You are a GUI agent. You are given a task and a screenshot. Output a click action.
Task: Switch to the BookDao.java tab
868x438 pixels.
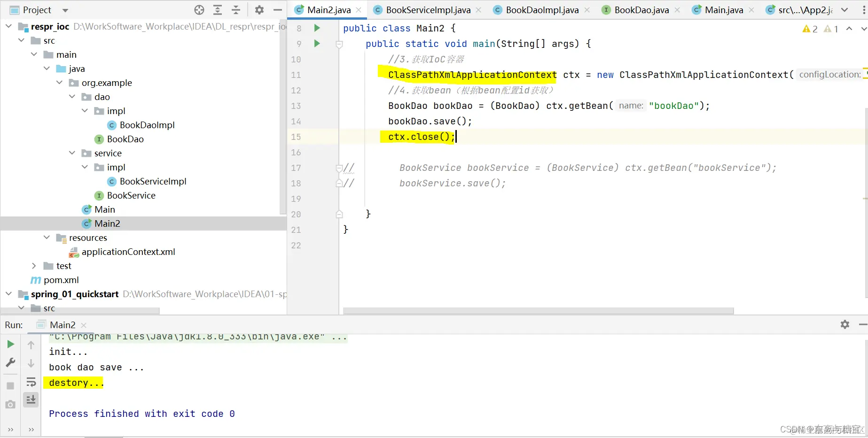click(x=641, y=10)
